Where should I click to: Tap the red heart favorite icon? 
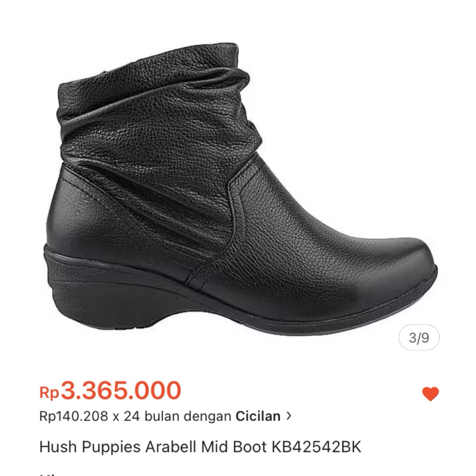[x=430, y=394]
